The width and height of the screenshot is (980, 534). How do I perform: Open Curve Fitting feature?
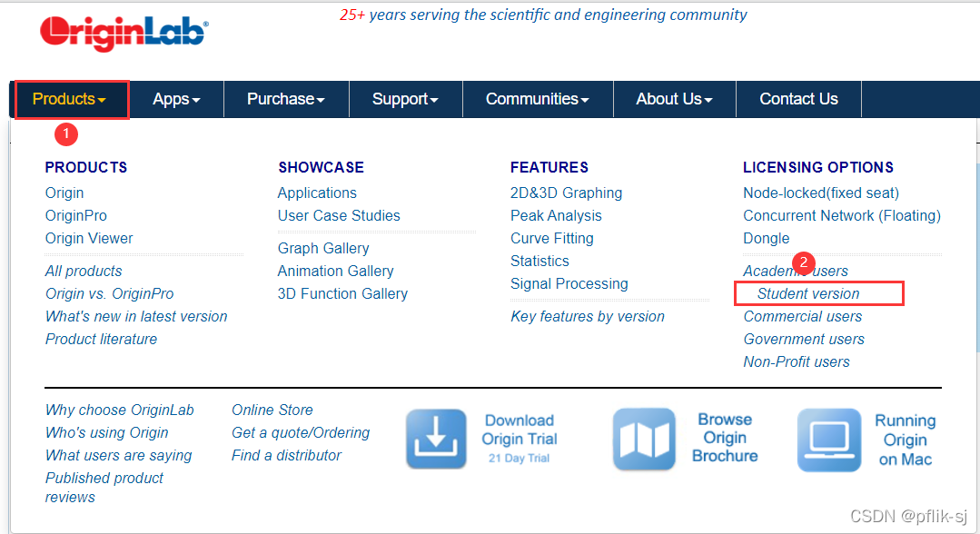552,238
